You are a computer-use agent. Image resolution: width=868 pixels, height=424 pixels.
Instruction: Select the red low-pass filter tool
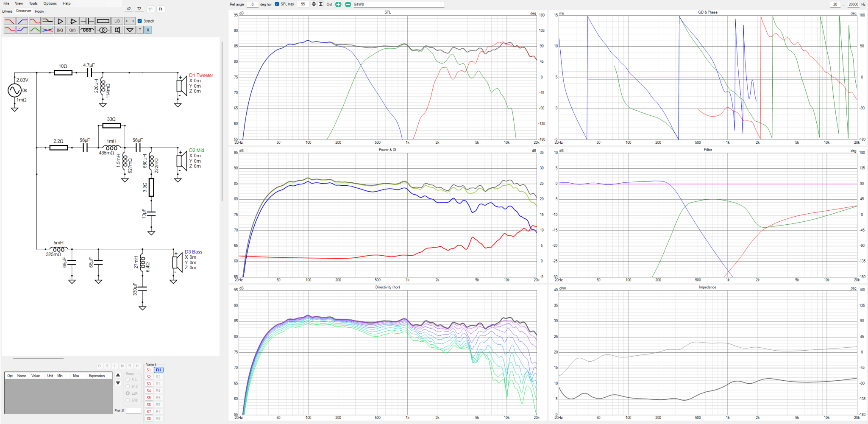[x=9, y=21]
